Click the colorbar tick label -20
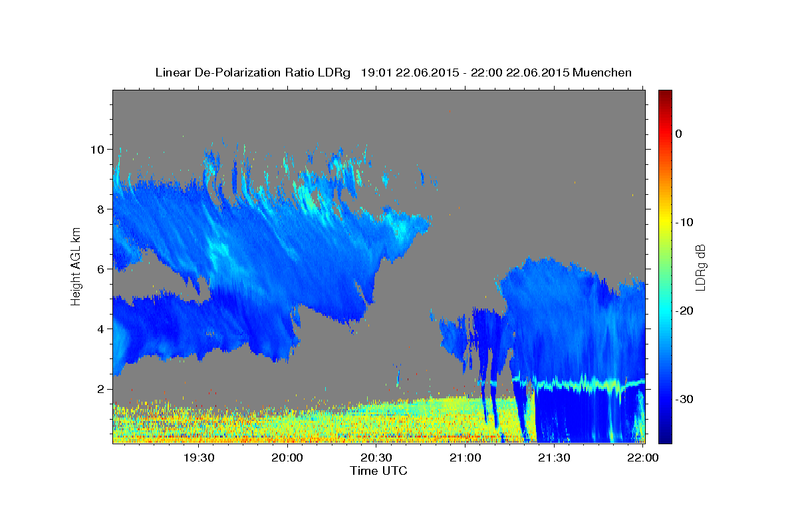Image resolution: width=798 pixels, height=532 pixels. pos(683,311)
